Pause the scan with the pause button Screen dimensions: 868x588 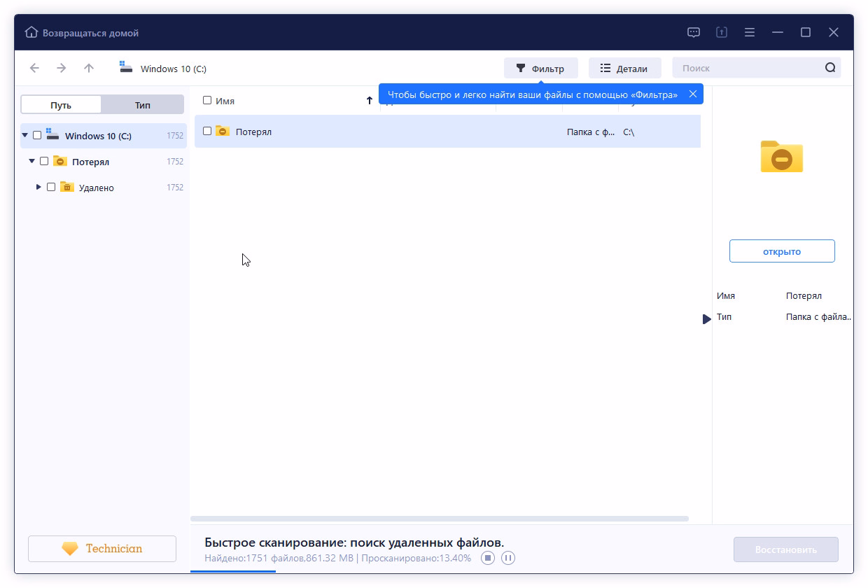point(508,558)
